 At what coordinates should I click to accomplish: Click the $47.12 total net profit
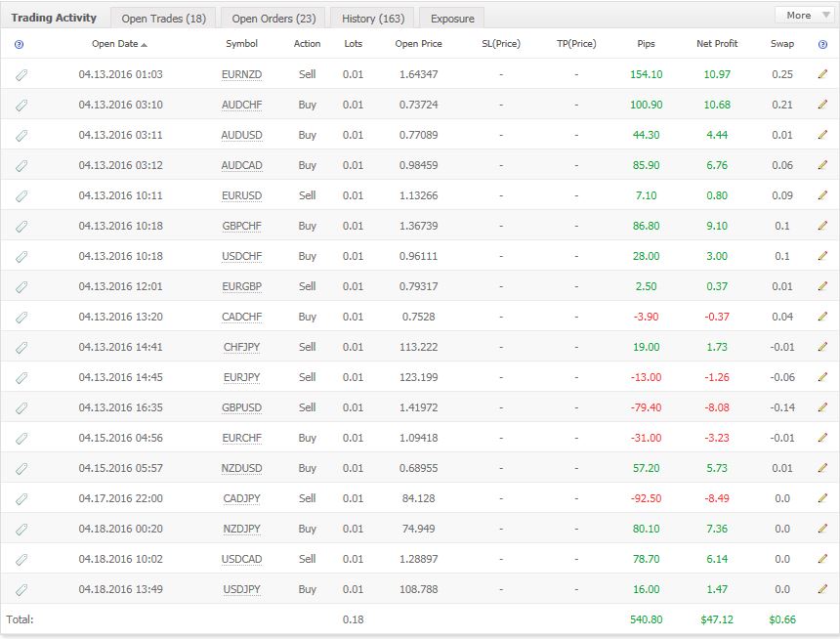(x=717, y=619)
